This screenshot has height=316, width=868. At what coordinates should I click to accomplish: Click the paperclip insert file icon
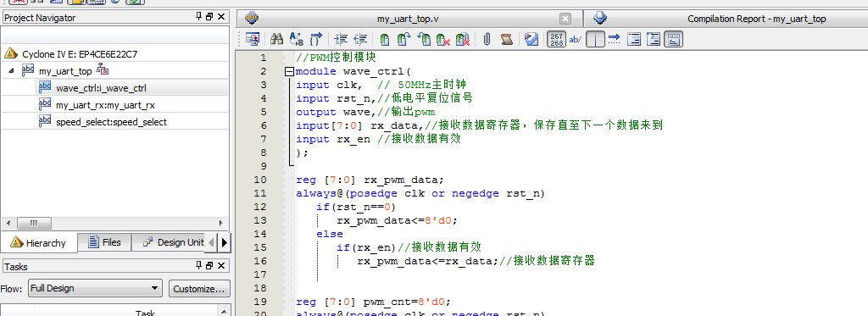487,39
